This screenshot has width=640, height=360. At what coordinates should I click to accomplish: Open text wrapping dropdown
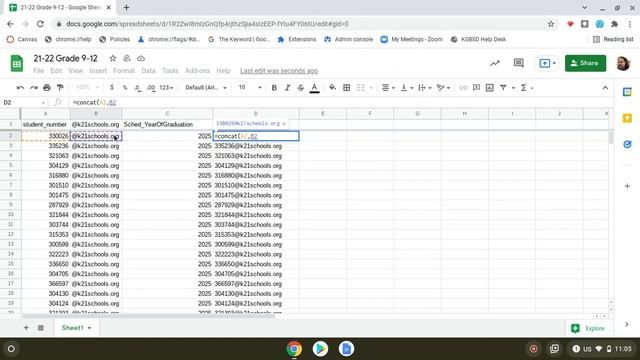425,88
